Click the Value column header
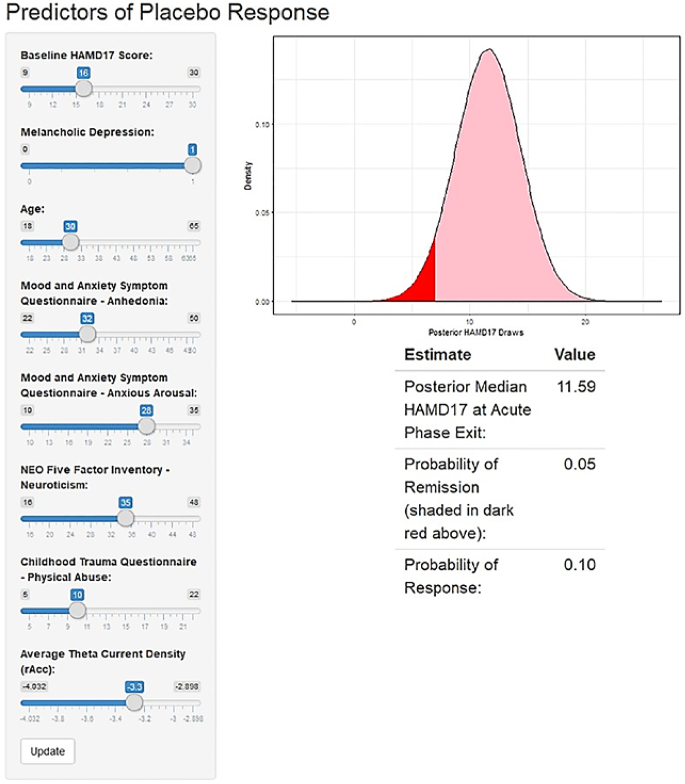685x784 pixels. click(x=575, y=354)
